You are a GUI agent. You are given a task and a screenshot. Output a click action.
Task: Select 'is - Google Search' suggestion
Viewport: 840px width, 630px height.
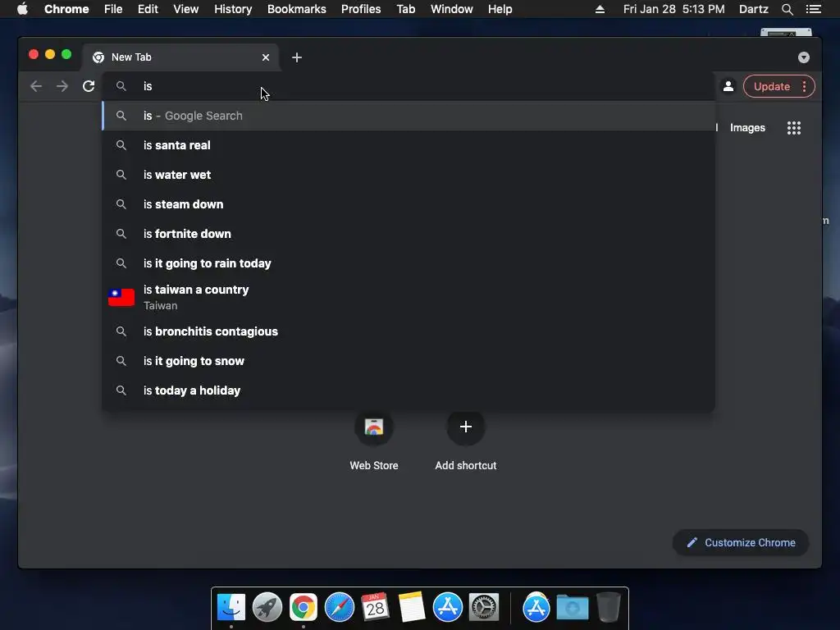click(409, 116)
